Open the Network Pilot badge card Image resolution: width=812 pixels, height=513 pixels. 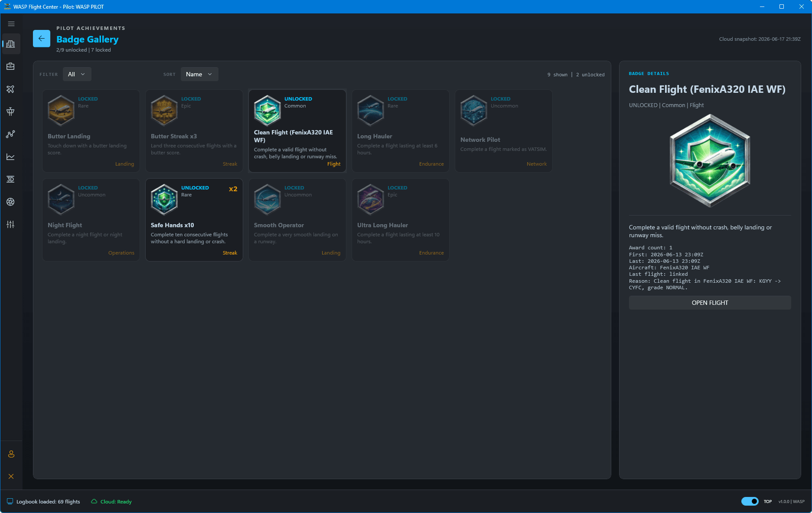pos(504,131)
